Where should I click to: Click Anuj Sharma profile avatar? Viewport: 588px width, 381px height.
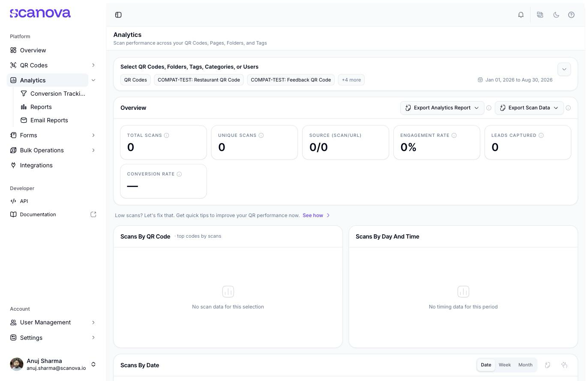[x=17, y=364]
